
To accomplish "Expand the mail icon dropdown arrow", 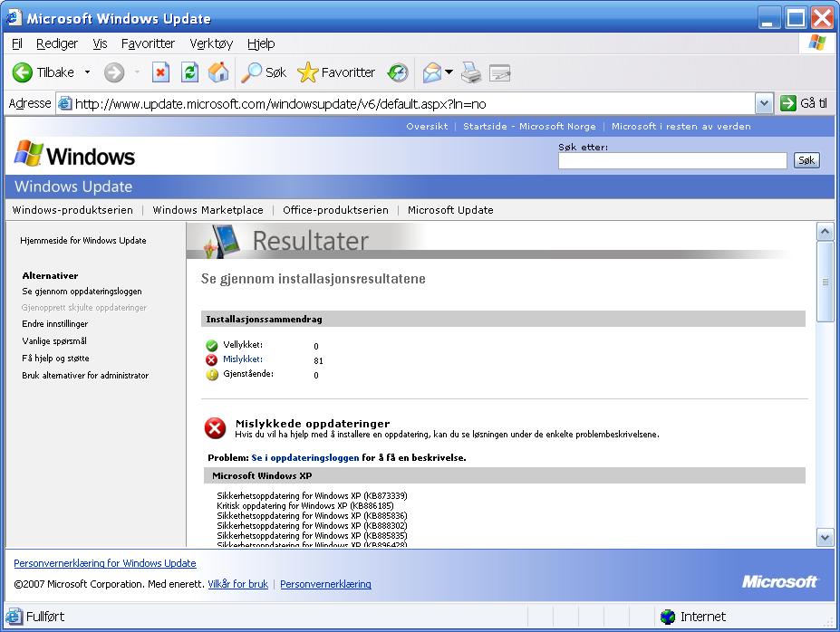I will [x=449, y=72].
